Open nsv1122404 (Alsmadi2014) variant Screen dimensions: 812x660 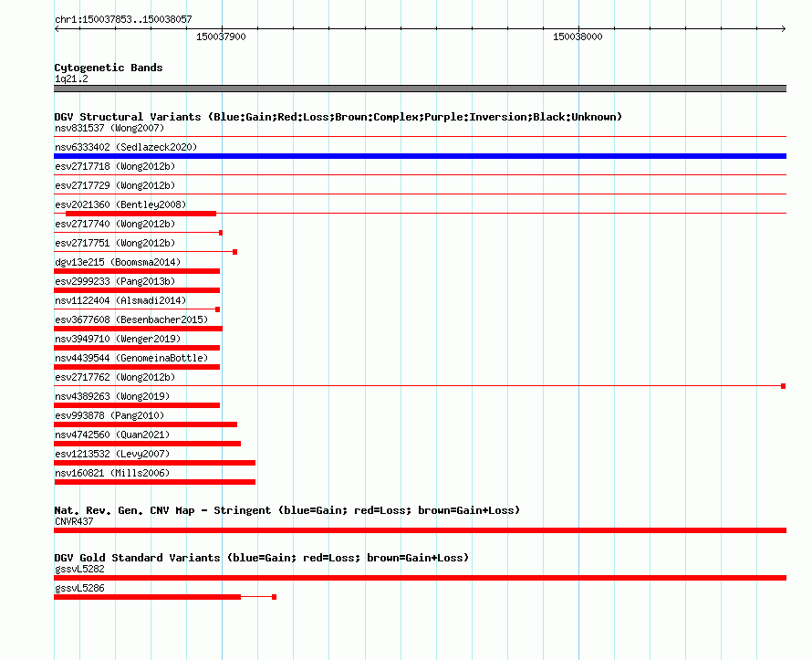pos(120,300)
